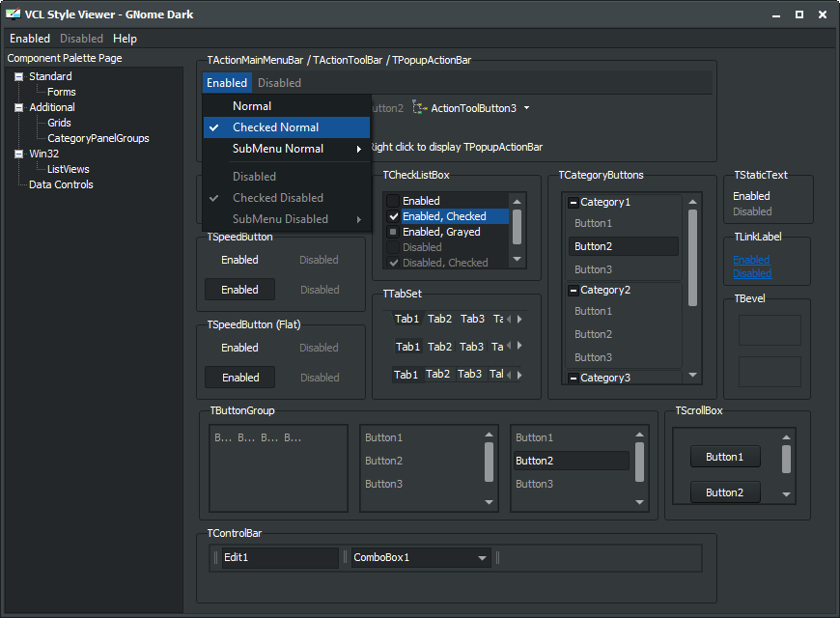Click TCheckListBox scroll up arrow
Image resolution: width=840 pixels, height=618 pixels.
point(517,202)
